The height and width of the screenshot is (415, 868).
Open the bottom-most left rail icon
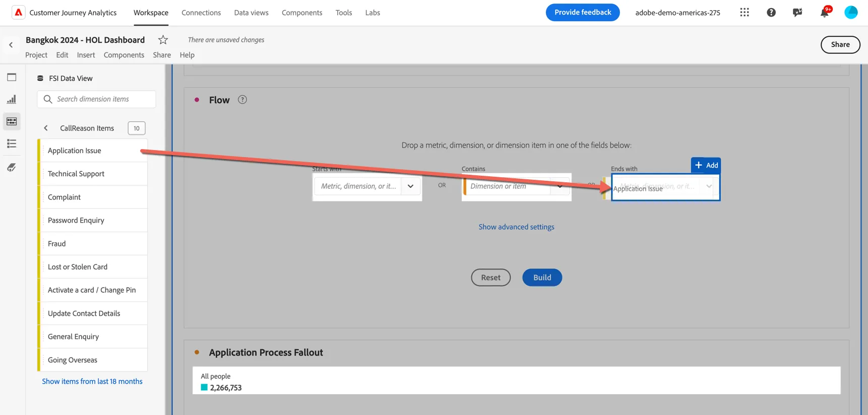coord(12,167)
